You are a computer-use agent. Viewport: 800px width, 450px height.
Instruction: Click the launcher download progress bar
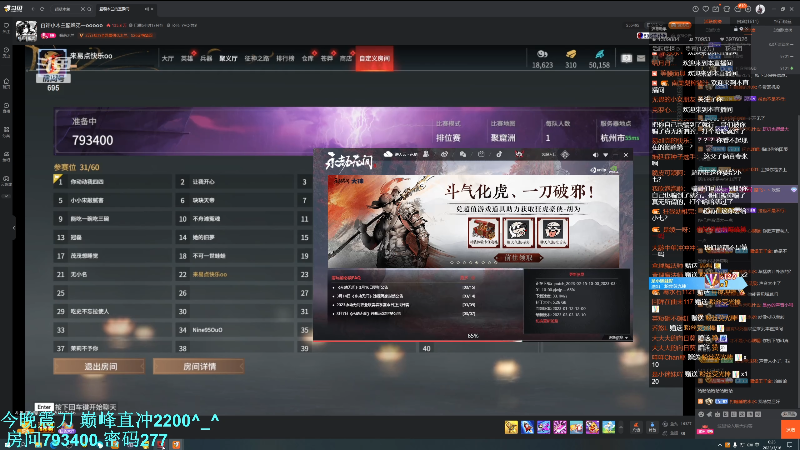click(473, 341)
